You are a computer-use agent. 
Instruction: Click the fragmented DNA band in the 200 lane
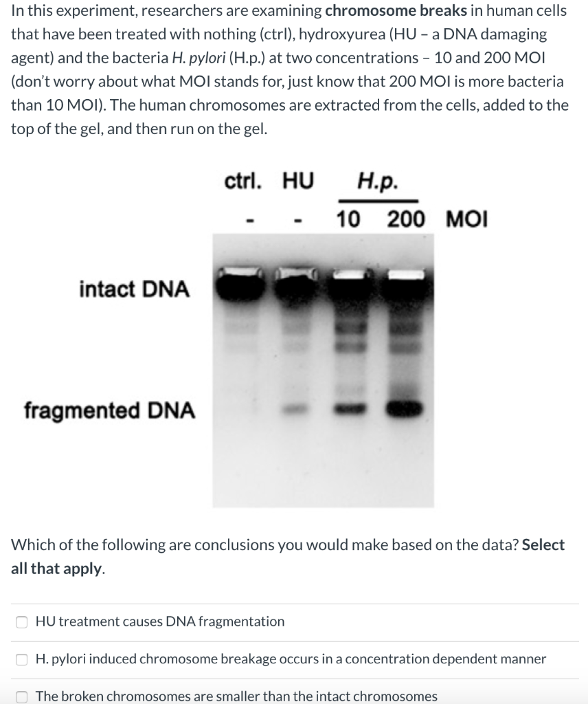[405, 408]
